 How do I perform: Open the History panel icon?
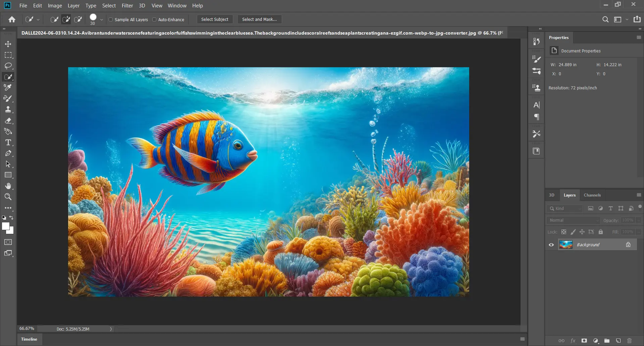pos(536,41)
